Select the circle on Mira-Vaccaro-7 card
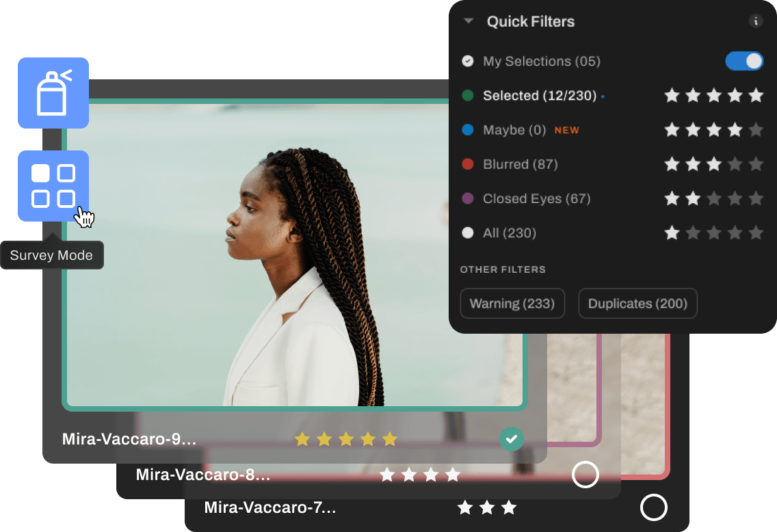The height and width of the screenshot is (532, 777). point(654,507)
